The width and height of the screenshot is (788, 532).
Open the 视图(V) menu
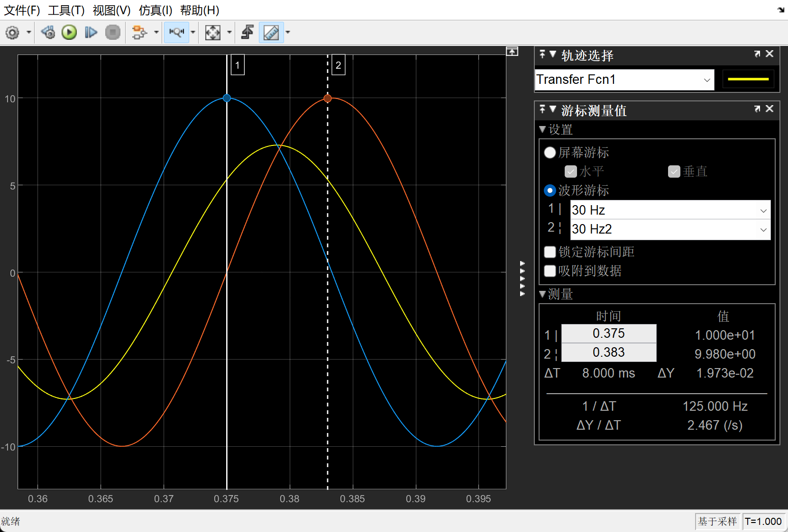(x=112, y=10)
